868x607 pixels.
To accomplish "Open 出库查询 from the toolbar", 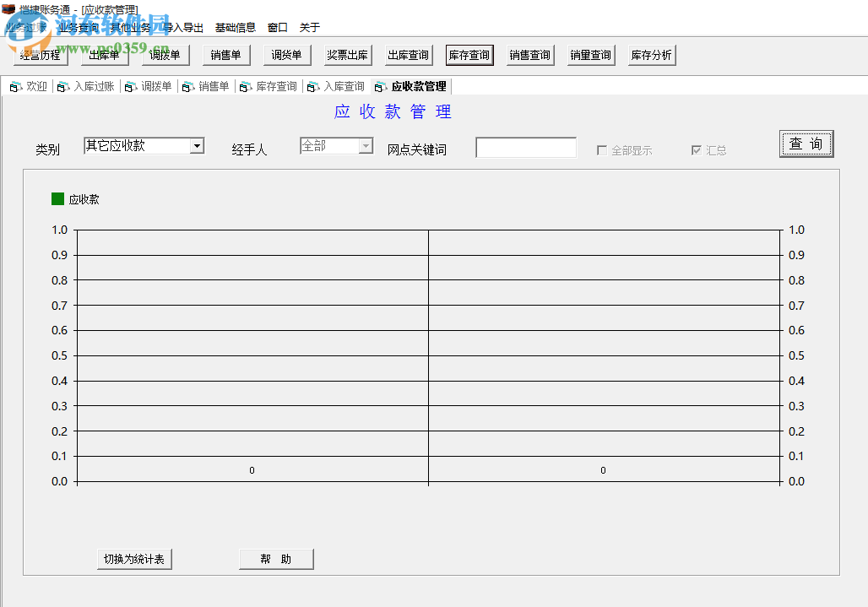I will pos(409,56).
